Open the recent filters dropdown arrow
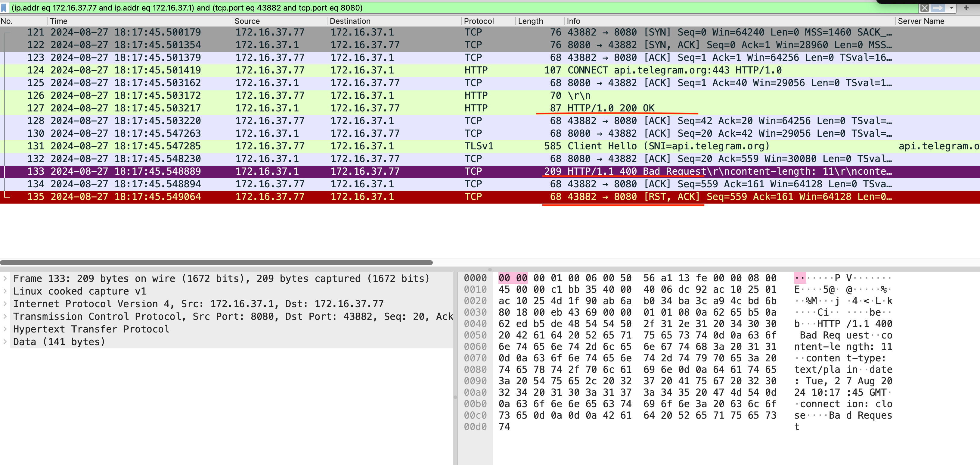The width and height of the screenshot is (980, 465). (951, 8)
